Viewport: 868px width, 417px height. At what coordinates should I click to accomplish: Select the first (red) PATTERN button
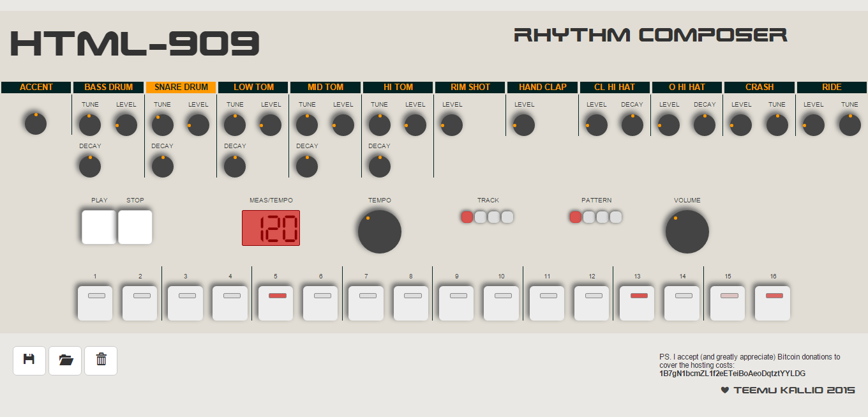tap(576, 217)
